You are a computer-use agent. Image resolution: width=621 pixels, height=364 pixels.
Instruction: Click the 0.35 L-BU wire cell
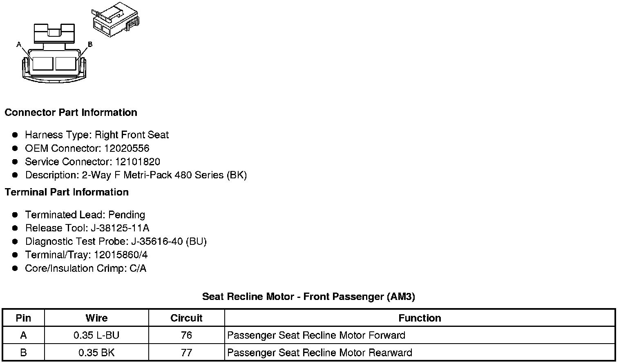point(96,335)
